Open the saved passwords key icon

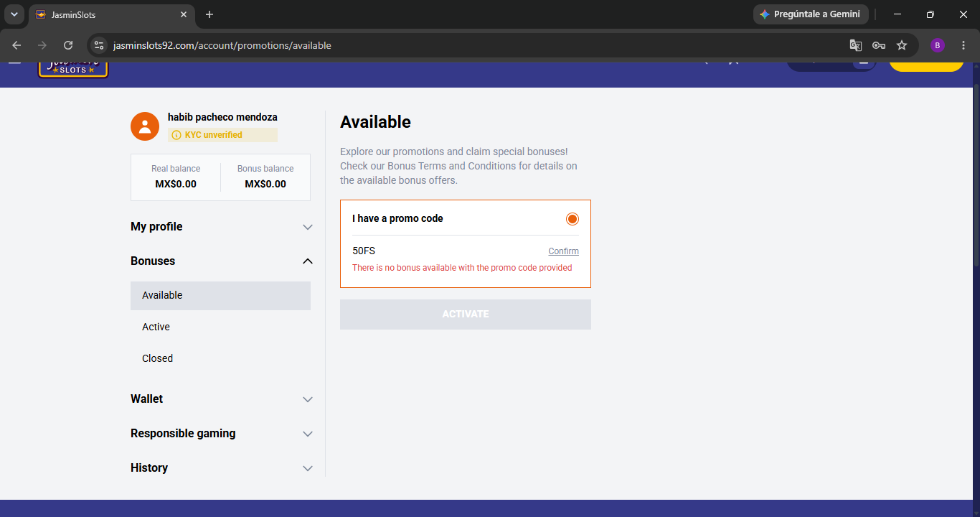(879, 45)
